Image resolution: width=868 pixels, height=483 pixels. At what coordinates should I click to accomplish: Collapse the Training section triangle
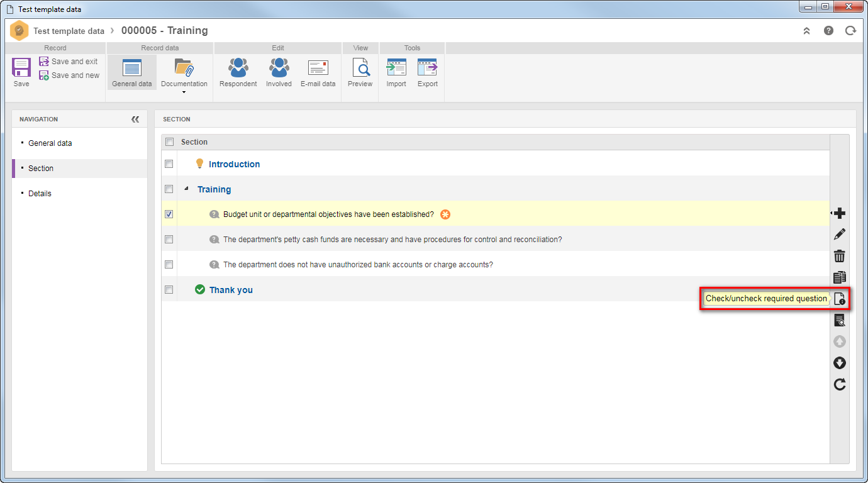[186, 189]
